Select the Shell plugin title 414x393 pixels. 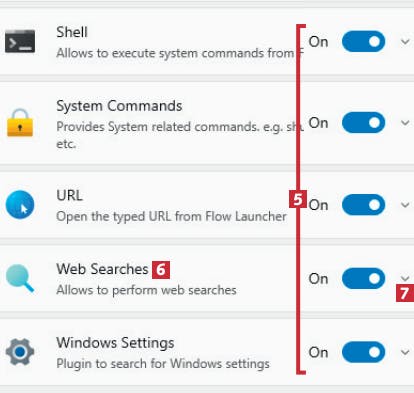[72, 32]
